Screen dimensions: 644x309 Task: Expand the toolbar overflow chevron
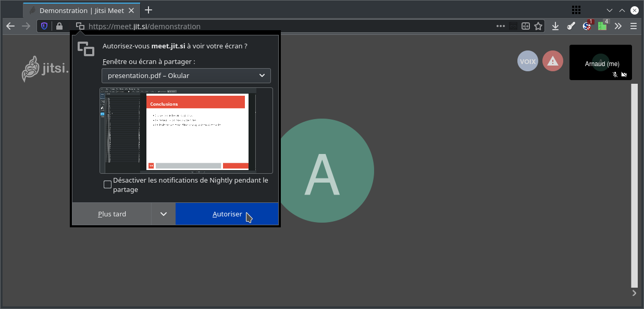[618, 26]
